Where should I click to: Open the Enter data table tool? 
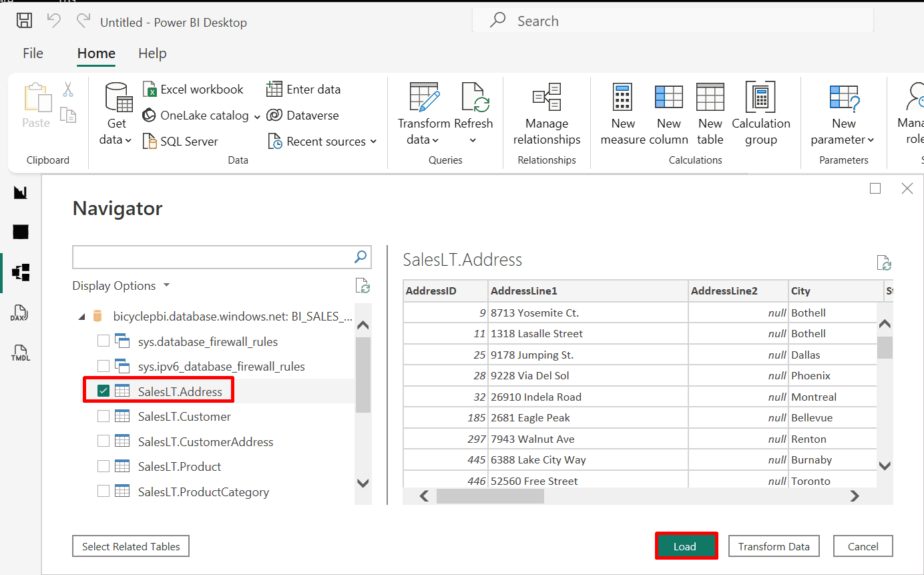click(274, 89)
